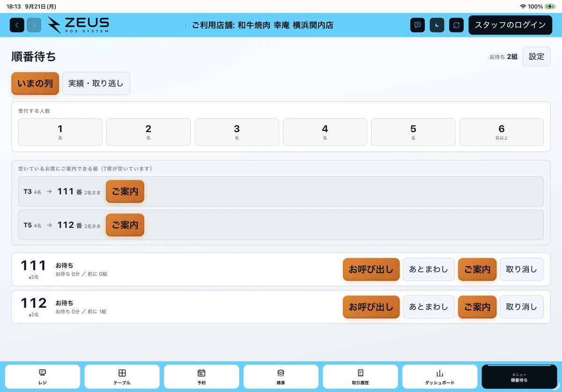
Task: Switch to the 実績・取り逃し tab
Action: coord(96,84)
